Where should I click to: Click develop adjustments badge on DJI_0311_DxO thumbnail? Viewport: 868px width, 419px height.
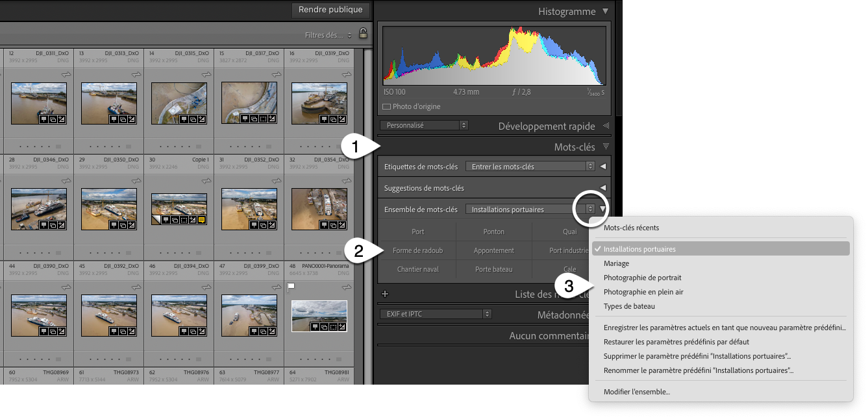point(62,119)
